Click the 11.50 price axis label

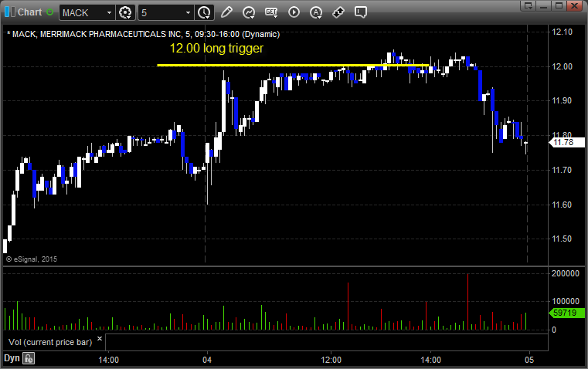click(x=563, y=239)
